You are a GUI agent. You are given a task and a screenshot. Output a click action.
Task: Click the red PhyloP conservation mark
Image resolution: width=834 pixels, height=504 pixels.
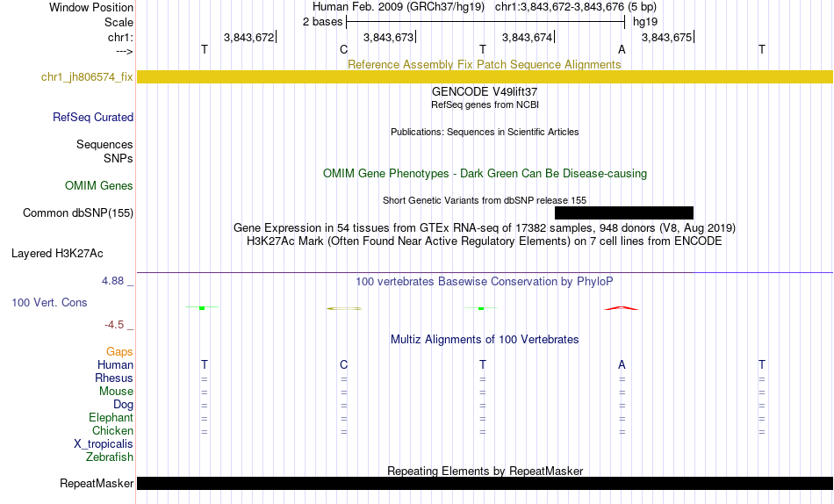click(622, 308)
